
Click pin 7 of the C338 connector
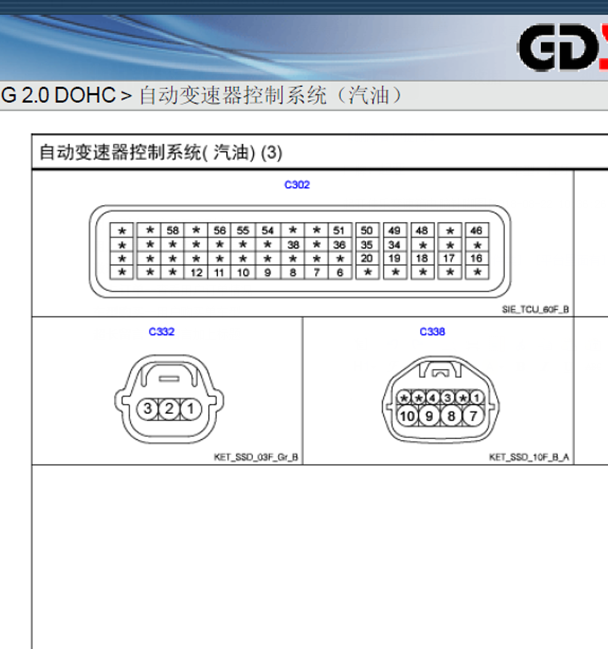coord(473,416)
